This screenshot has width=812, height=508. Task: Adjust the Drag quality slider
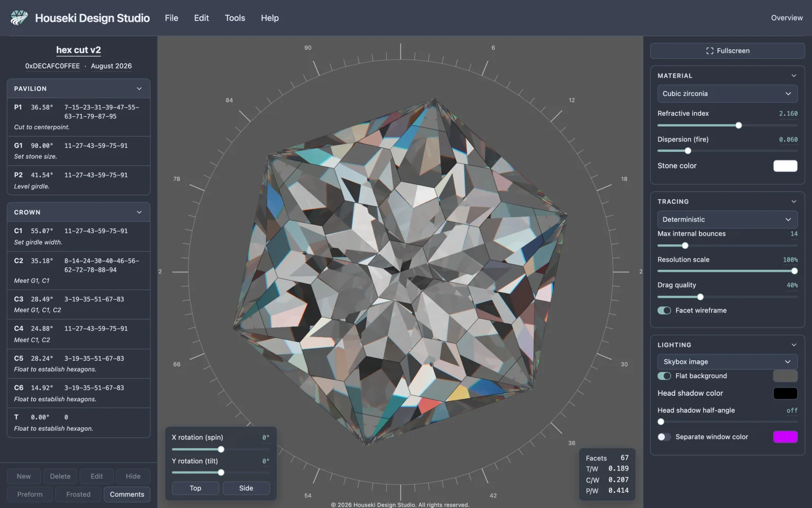pyautogui.click(x=727, y=297)
